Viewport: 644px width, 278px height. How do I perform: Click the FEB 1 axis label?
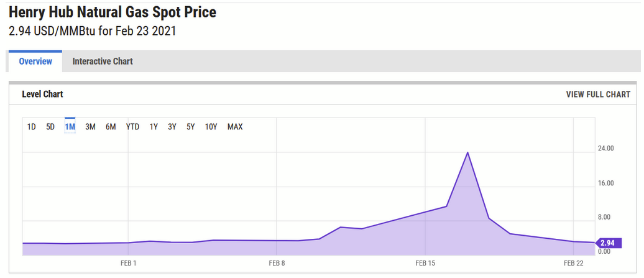pos(128,264)
